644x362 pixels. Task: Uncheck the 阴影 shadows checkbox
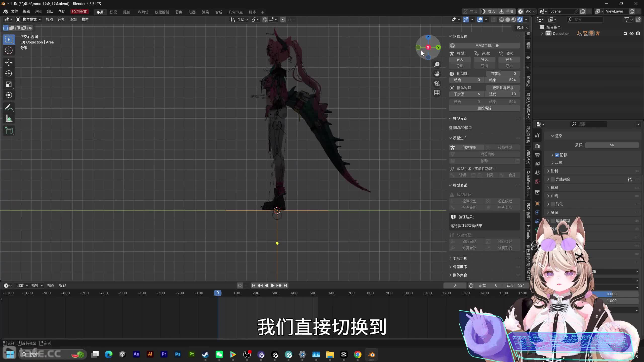pyautogui.click(x=557, y=155)
